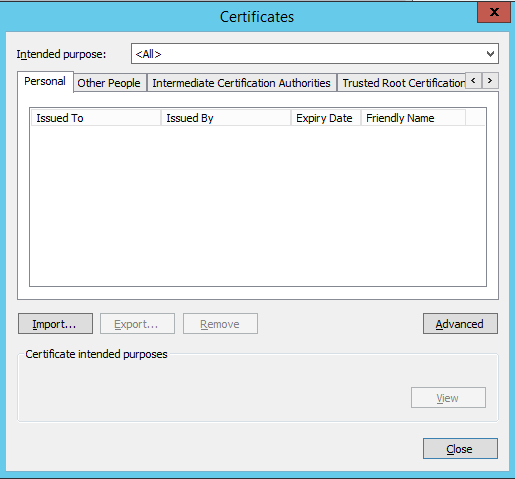Open the Intended purpose dropdown arrow
The height and width of the screenshot is (479, 515).
click(490, 54)
